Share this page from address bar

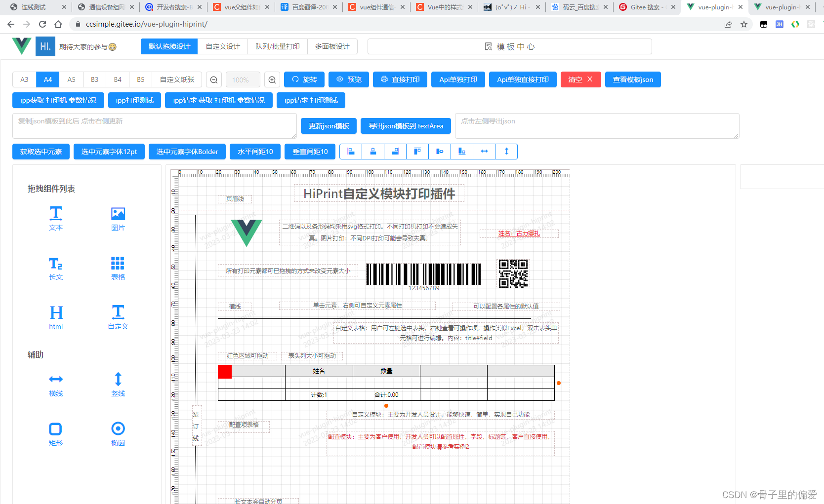[728, 24]
